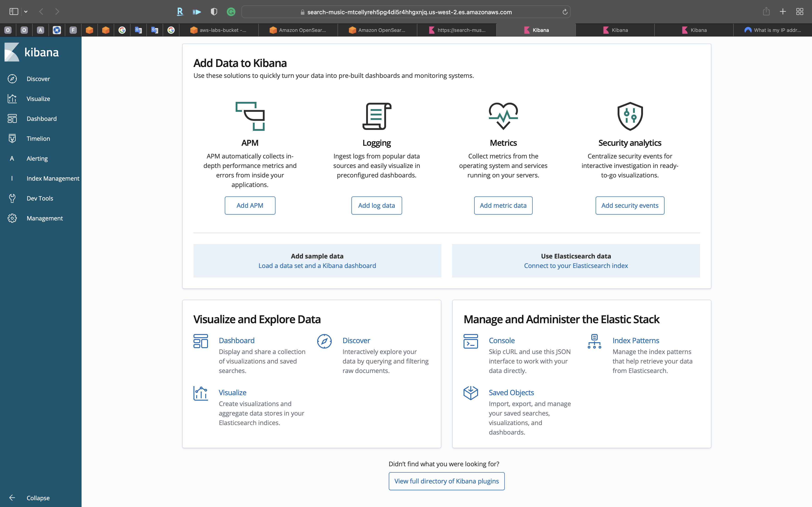The width and height of the screenshot is (812, 507).
Task: Click Load a data set and Kibana dashboard link
Action: (317, 265)
